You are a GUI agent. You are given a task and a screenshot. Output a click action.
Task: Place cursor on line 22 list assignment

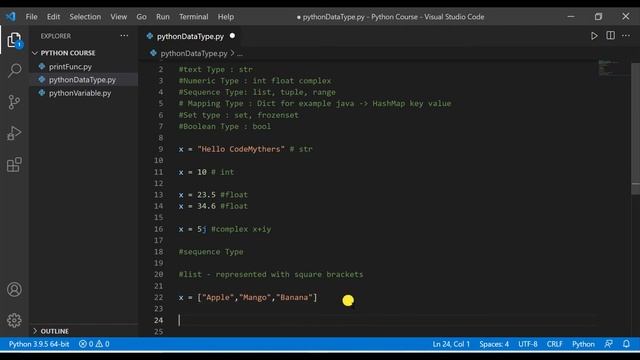tap(248, 298)
